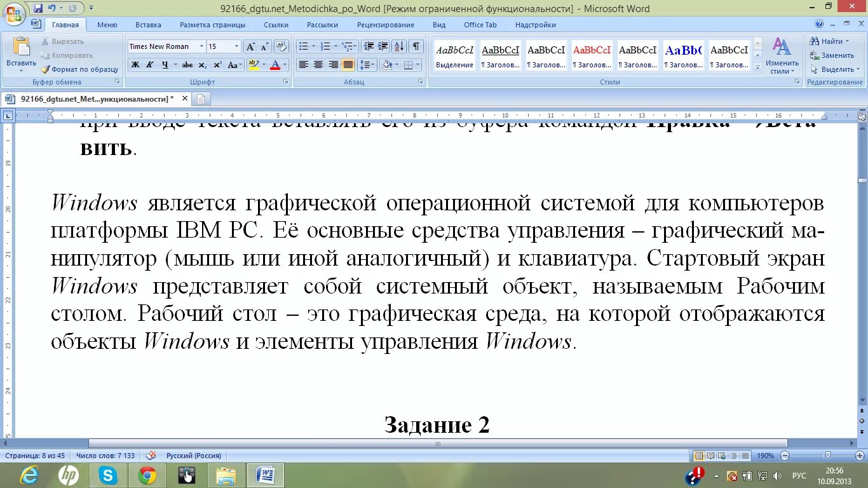Open the Вид ribbon tab
This screenshot has height=488, width=868.
tap(439, 25)
